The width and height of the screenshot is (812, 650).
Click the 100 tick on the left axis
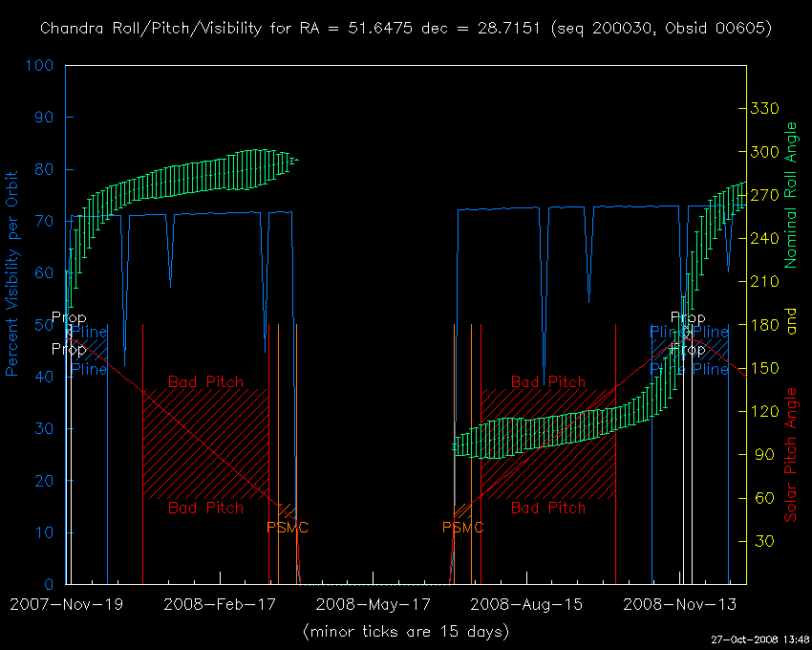click(x=42, y=66)
